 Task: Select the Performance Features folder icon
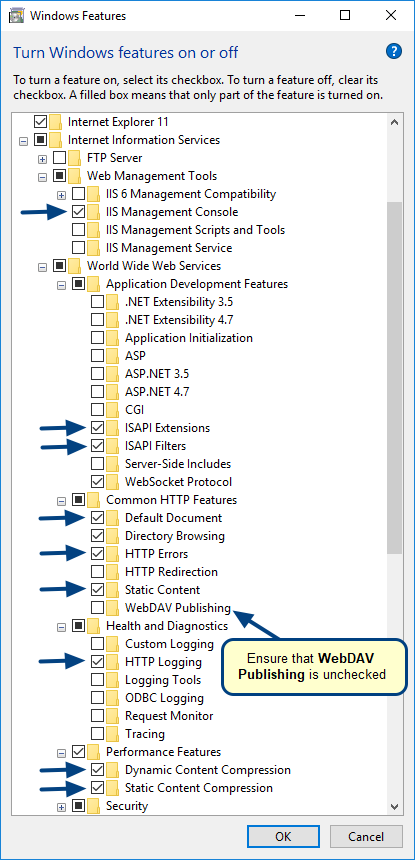coord(93,752)
